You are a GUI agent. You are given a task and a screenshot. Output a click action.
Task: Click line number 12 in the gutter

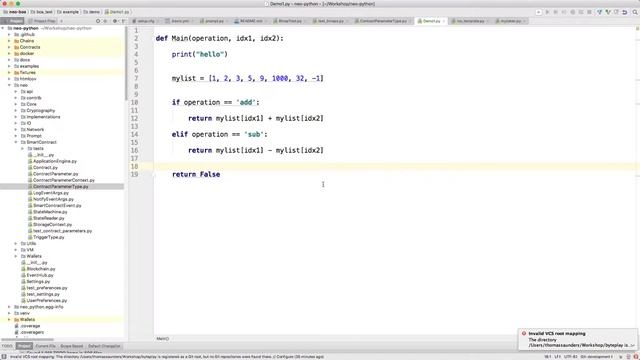pos(134,118)
